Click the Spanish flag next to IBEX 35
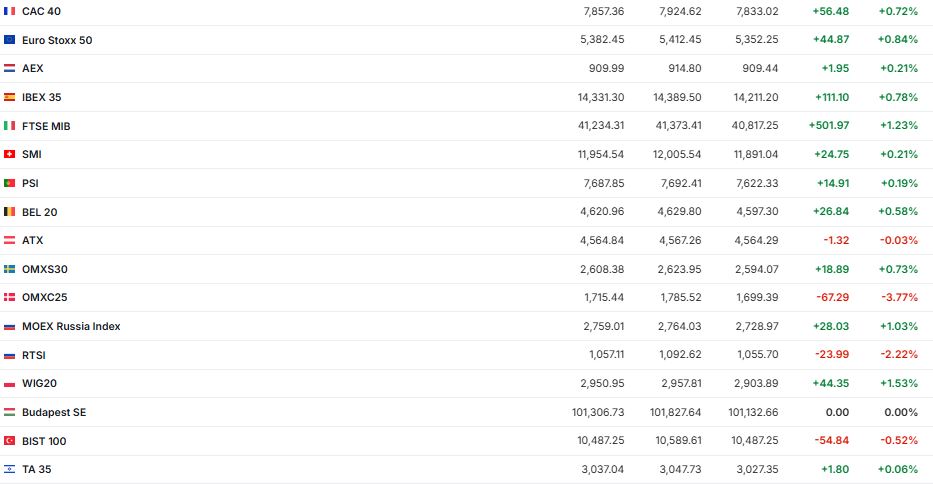933x484 pixels. 10,97
